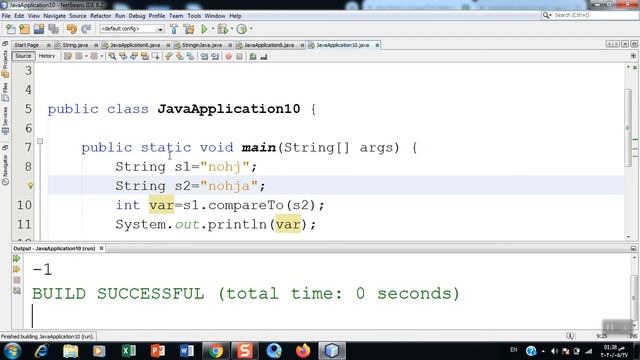The height and width of the screenshot is (360, 640).
Task: Click the Profile Project toolbar icon
Action: pos(242,29)
